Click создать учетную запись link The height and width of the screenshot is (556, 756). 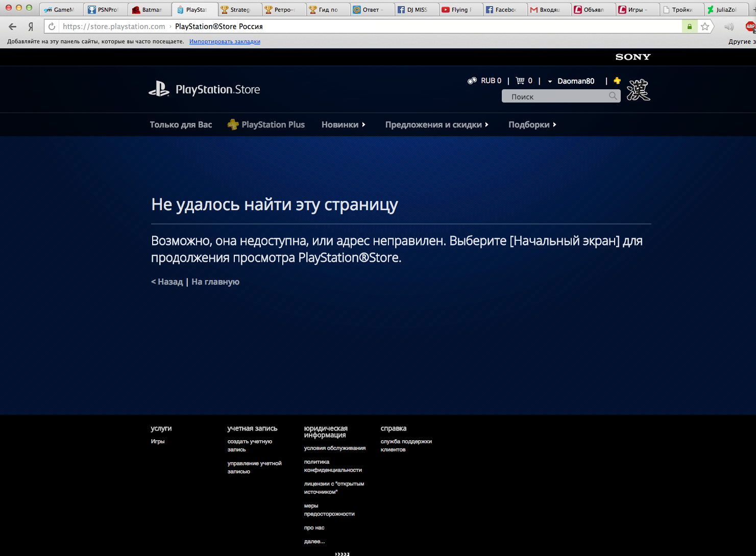[x=250, y=445]
